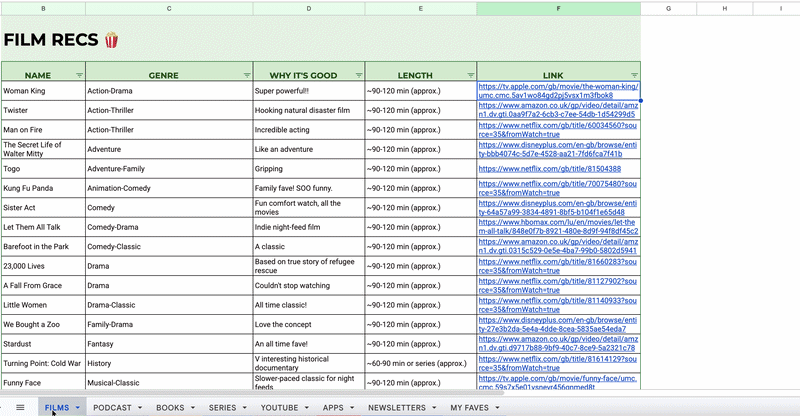
Task: Expand FILMS tab dropdown arrow
Action: pyautogui.click(x=78, y=408)
